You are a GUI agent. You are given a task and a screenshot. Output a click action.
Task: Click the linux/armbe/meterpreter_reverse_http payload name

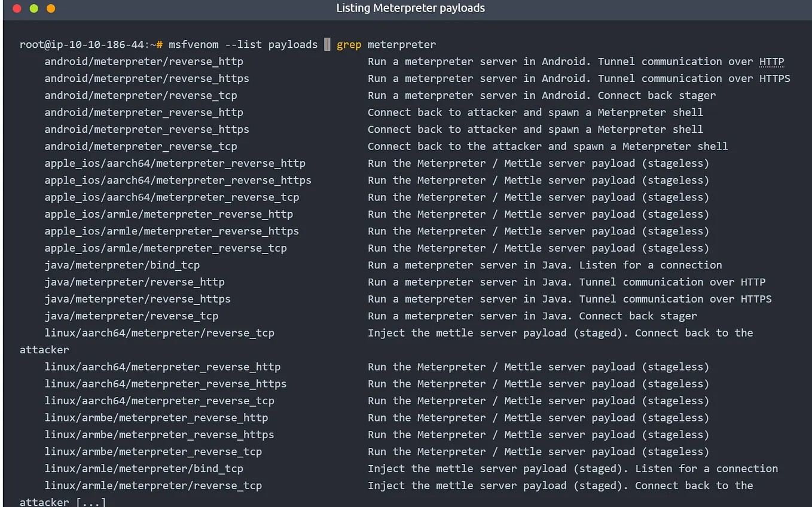[x=157, y=417]
